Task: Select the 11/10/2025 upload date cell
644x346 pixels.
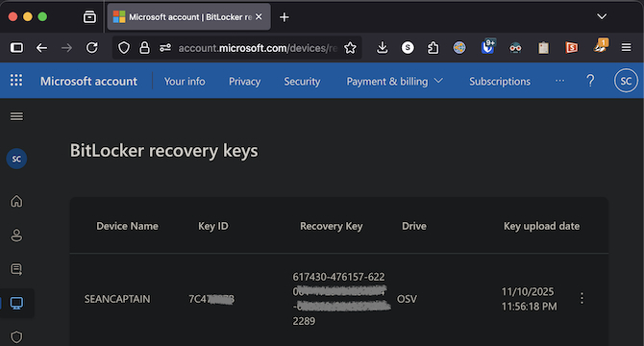Action: coord(529,299)
